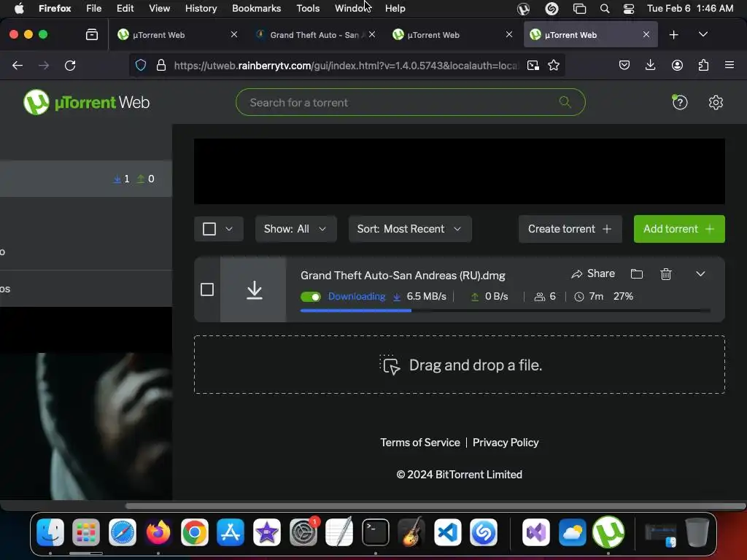Image resolution: width=747 pixels, height=560 pixels.
Task: Click the Drag and drop a file area
Action: click(x=460, y=365)
